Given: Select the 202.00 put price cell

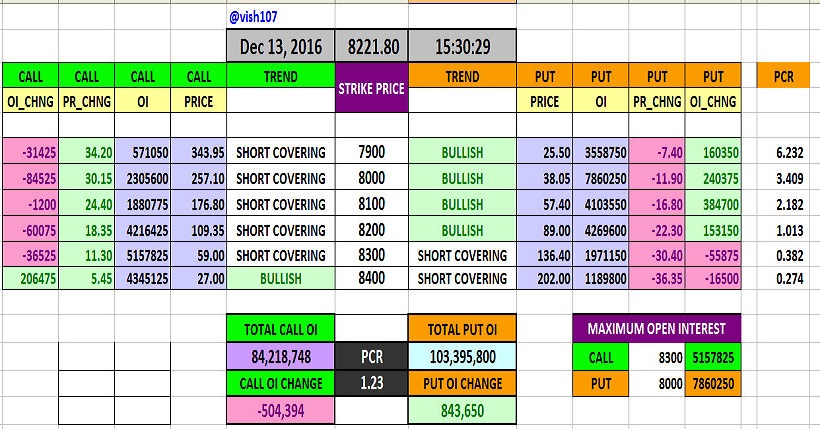Looking at the screenshot, I should pos(545,278).
